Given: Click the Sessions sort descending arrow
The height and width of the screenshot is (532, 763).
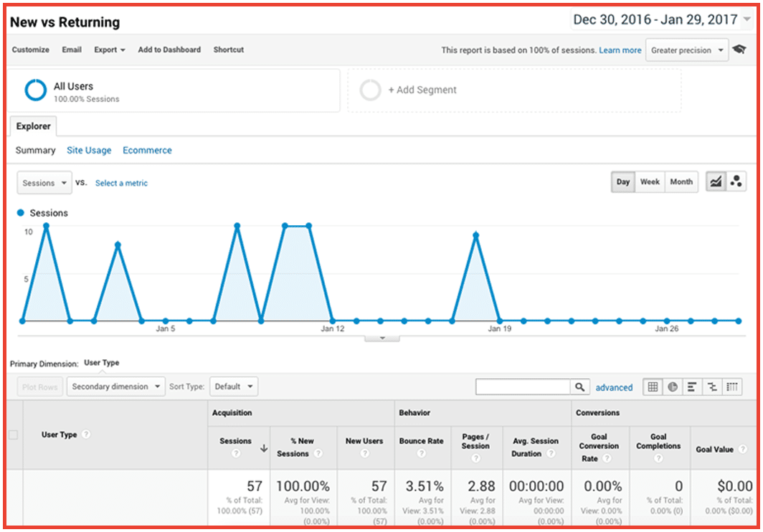Looking at the screenshot, I should (263, 448).
